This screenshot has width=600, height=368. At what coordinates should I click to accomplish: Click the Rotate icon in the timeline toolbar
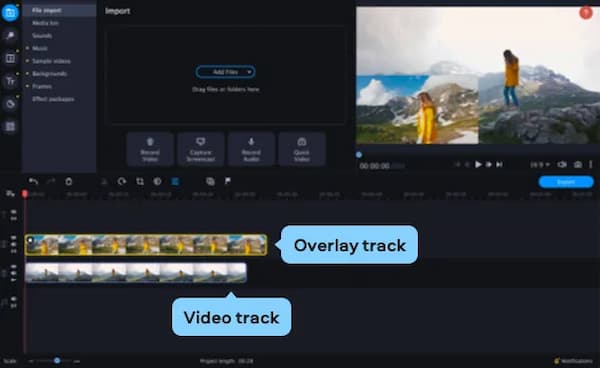(x=122, y=181)
